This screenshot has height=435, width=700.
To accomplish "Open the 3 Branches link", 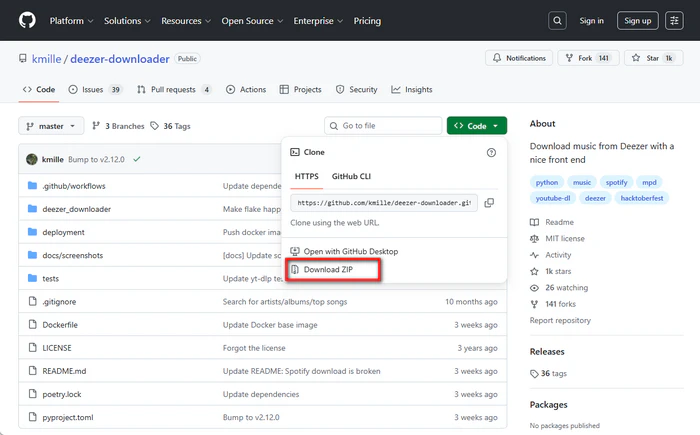I will 118,126.
